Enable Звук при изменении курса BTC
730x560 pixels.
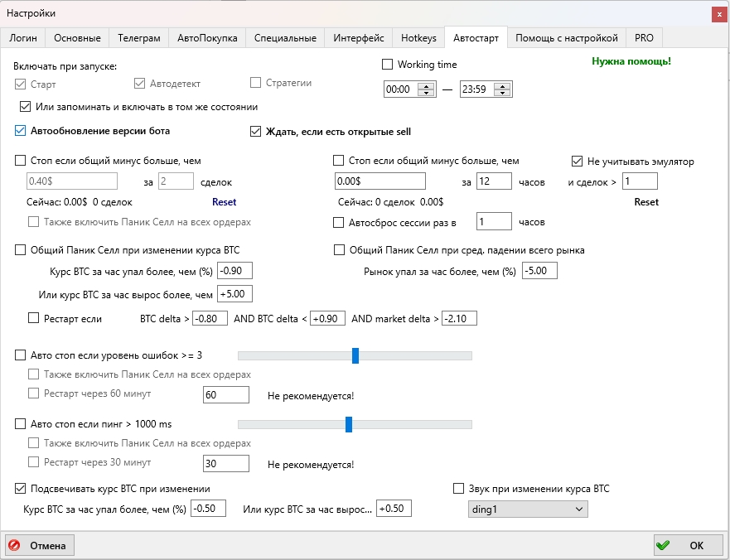coord(459,489)
